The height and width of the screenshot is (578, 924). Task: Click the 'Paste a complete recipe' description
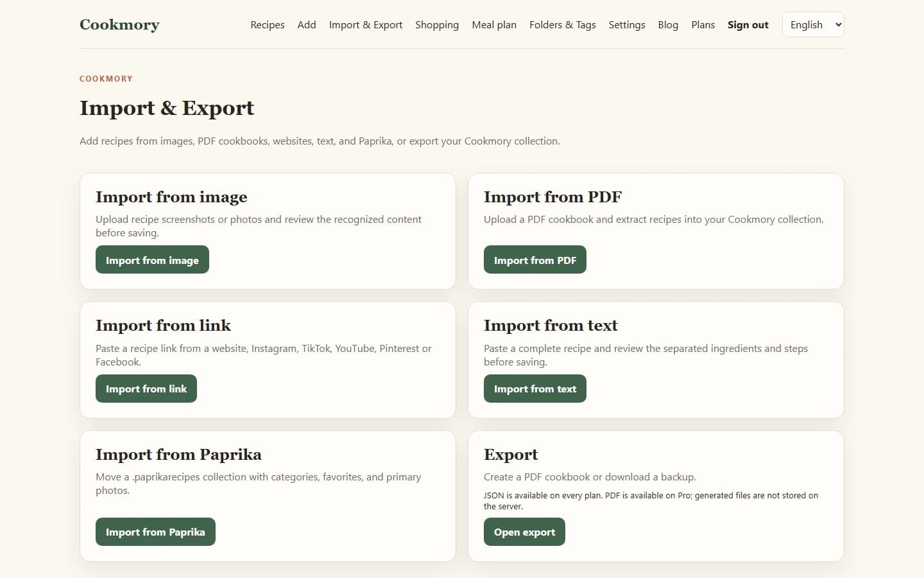646,355
